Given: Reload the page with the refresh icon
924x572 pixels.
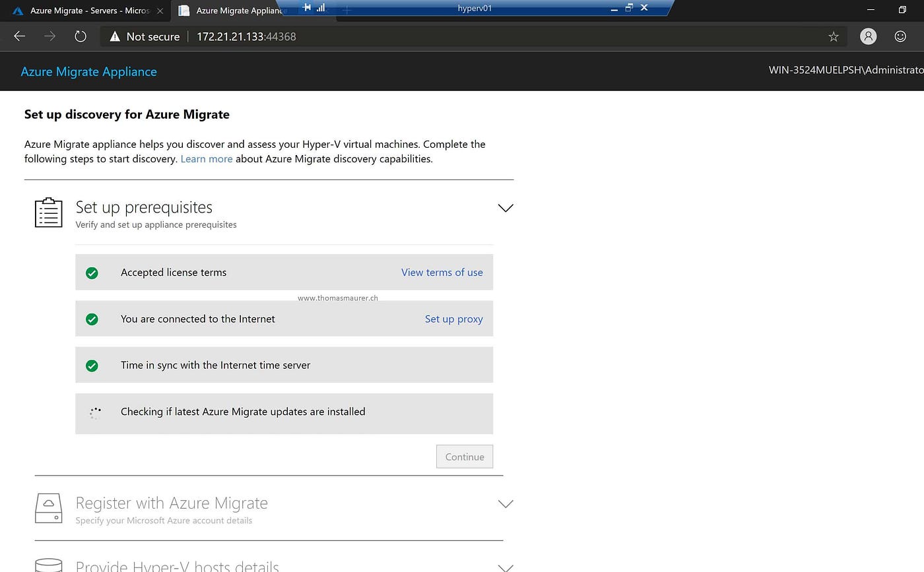Looking at the screenshot, I should pos(81,36).
